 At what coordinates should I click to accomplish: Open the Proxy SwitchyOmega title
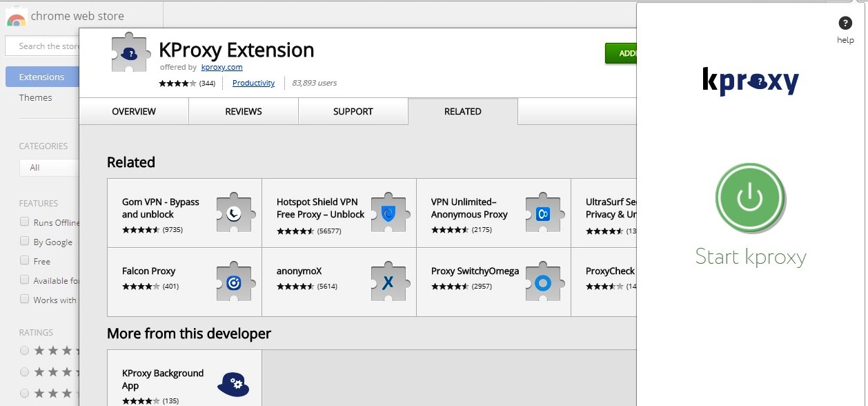(475, 271)
